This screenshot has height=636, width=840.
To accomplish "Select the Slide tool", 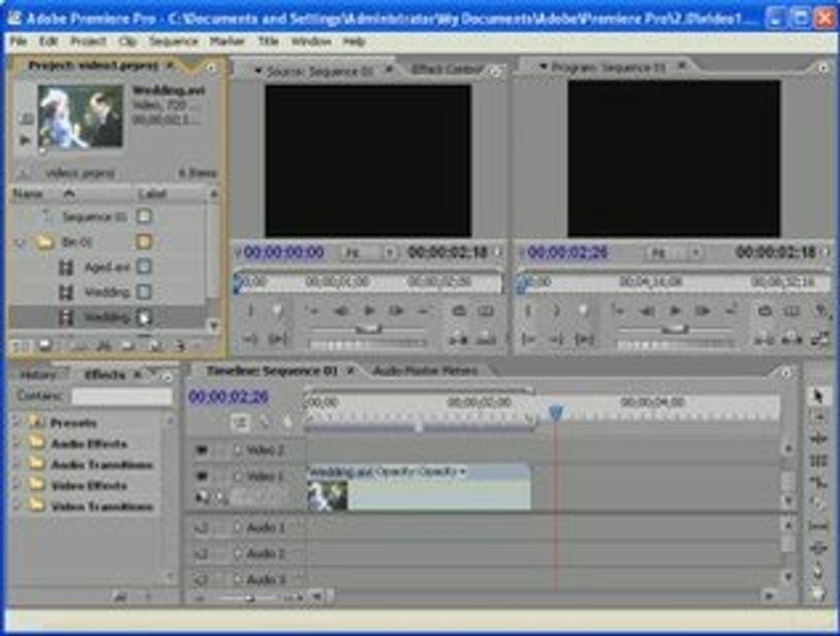I will [818, 549].
